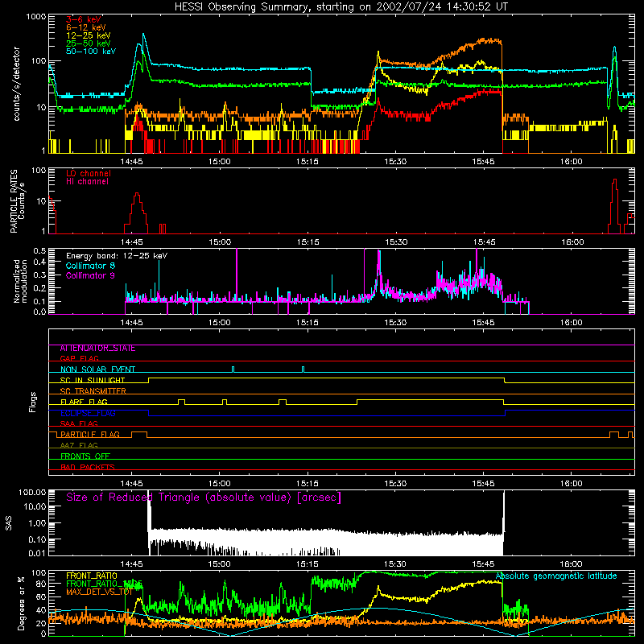Click the PARTICLE_FLAG label
The width and height of the screenshot is (644, 644).
coord(90,435)
